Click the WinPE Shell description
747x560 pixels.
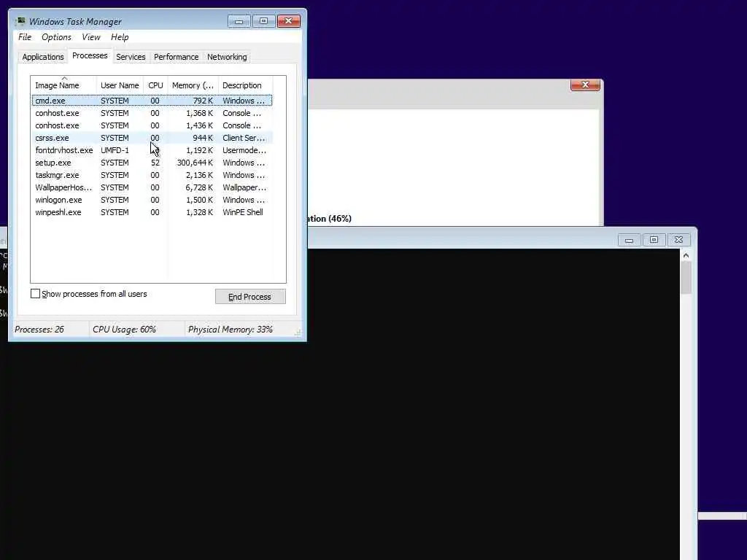tap(243, 212)
